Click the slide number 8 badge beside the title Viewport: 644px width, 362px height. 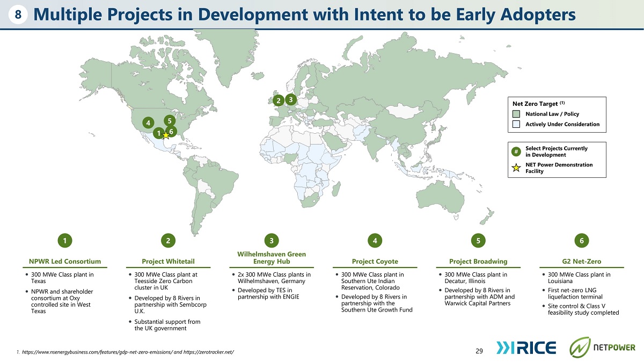pos(18,16)
